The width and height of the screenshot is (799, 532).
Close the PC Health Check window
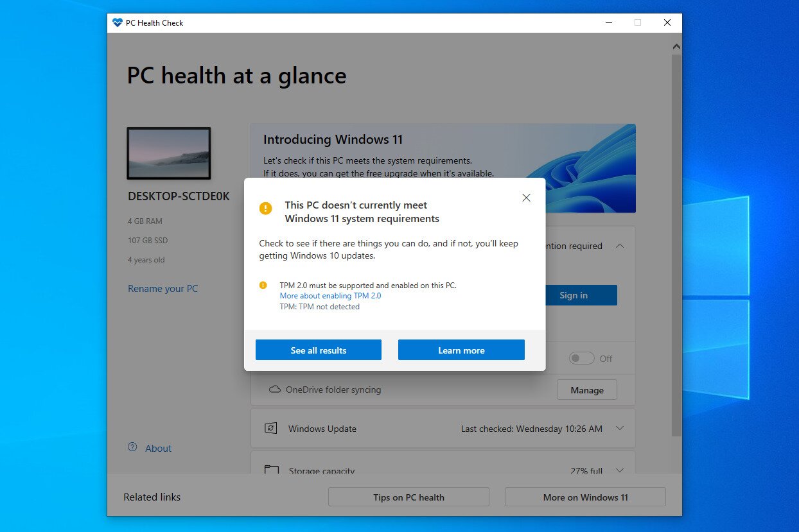667,22
